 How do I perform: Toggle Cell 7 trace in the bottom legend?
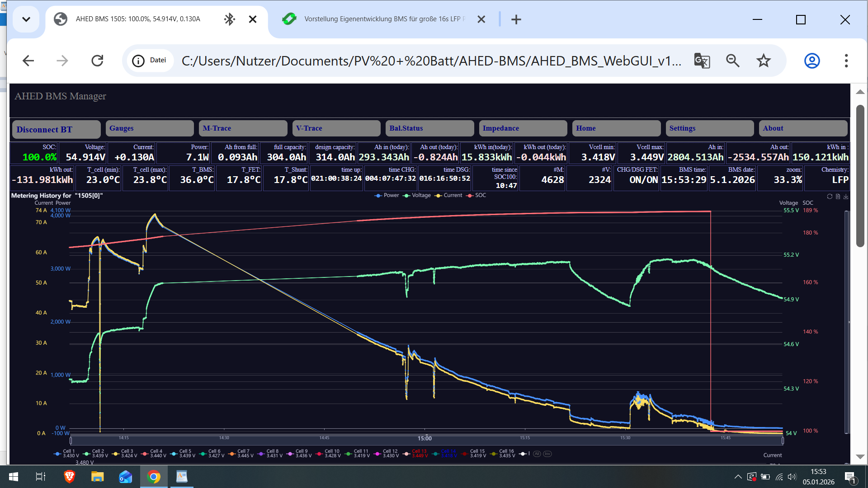[x=239, y=453]
